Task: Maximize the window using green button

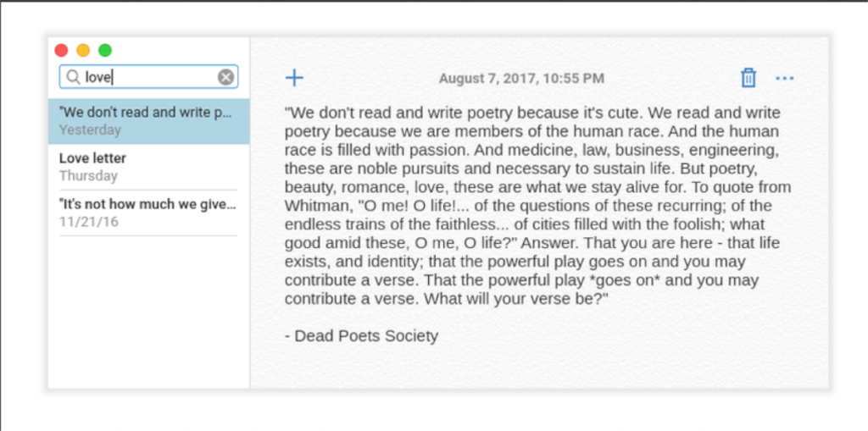Action: click(x=105, y=50)
